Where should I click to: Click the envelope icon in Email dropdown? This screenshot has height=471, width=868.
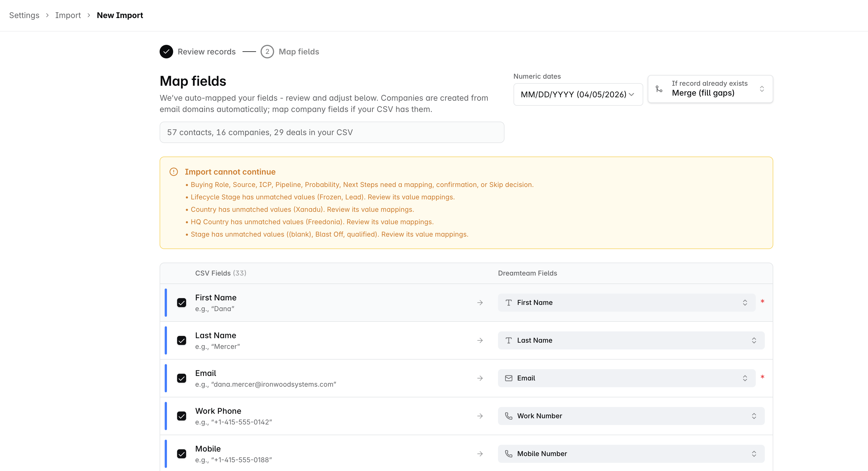pos(509,378)
